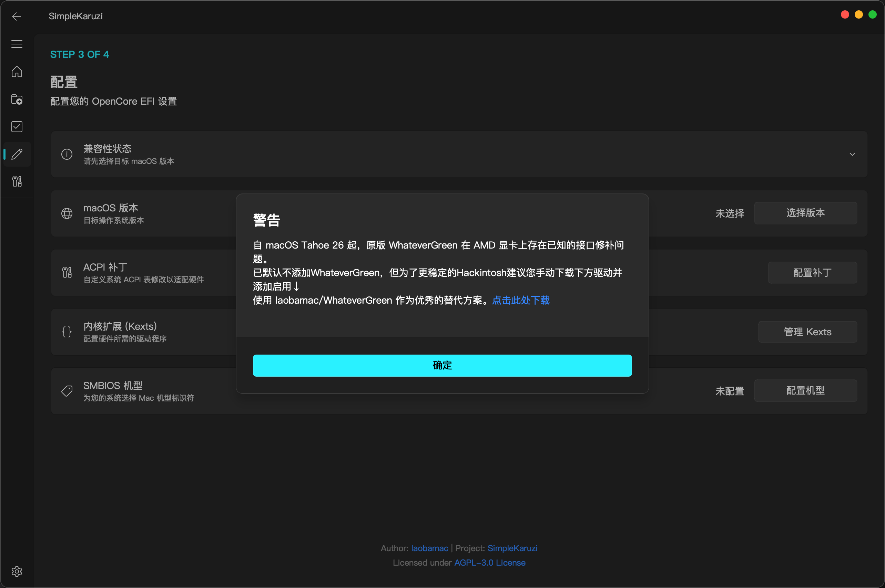Expand the 兼容性状态 chevron

[x=852, y=154]
